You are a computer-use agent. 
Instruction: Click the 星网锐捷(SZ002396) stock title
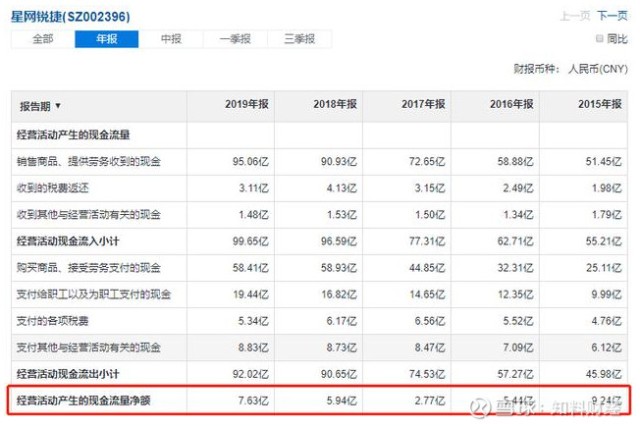[x=70, y=17]
